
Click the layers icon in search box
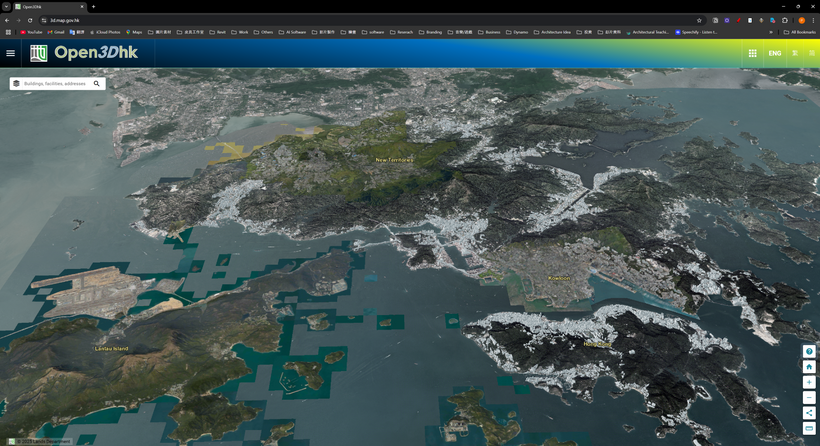[x=17, y=84]
